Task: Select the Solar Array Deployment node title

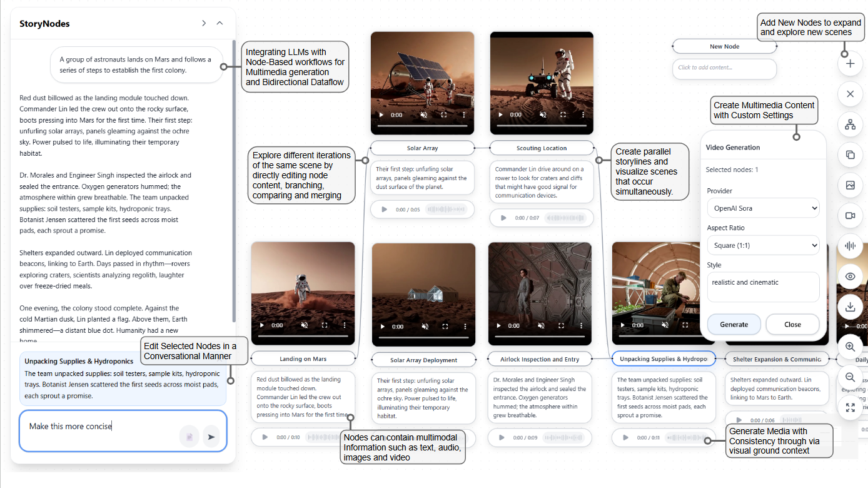Action: click(x=423, y=360)
